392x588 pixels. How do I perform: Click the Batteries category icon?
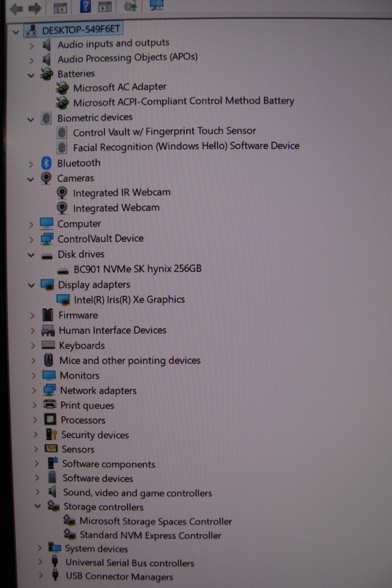47,74
